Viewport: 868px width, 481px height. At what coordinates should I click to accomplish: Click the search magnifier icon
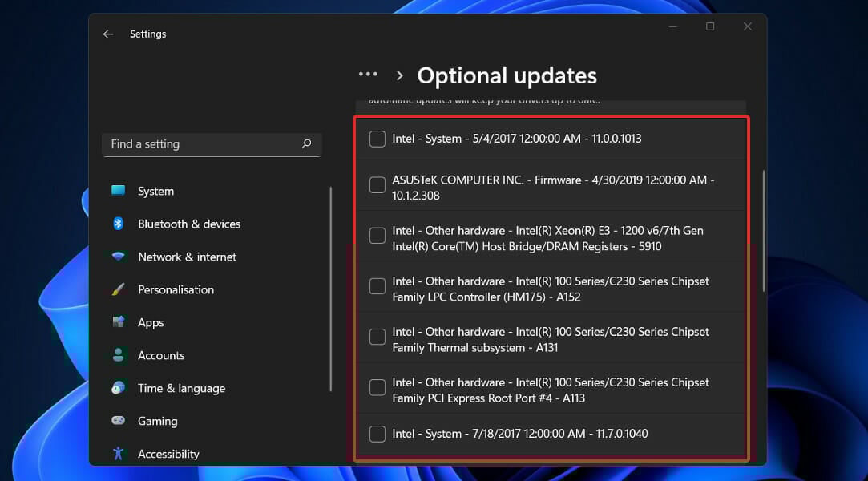[x=307, y=144]
